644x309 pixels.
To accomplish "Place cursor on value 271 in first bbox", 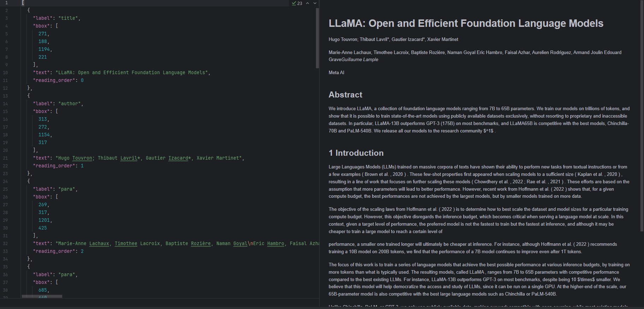I will (43, 34).
